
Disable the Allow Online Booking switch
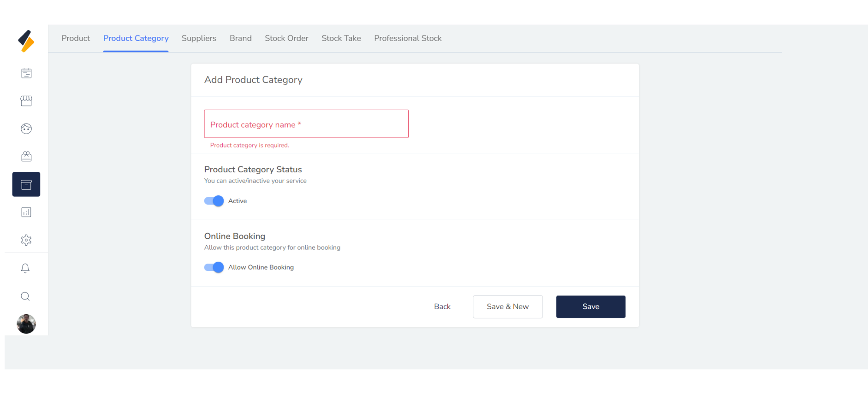click(x=214, y=267)
